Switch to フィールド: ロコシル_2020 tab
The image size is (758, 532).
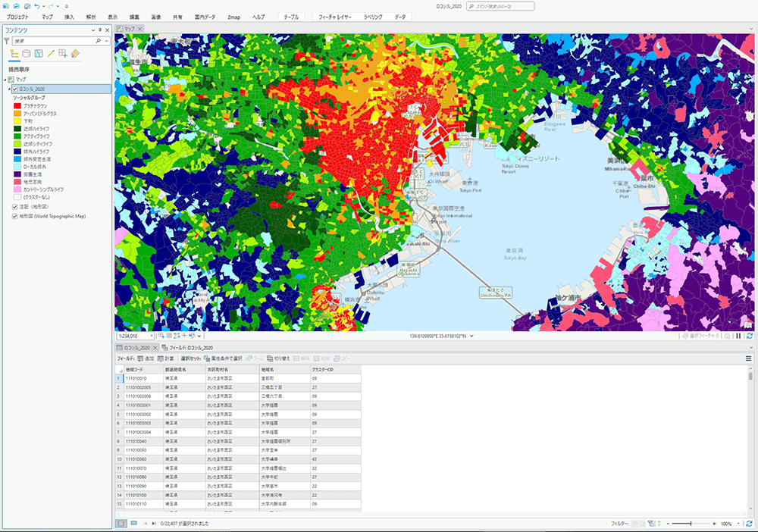click(x=193, y=347)
